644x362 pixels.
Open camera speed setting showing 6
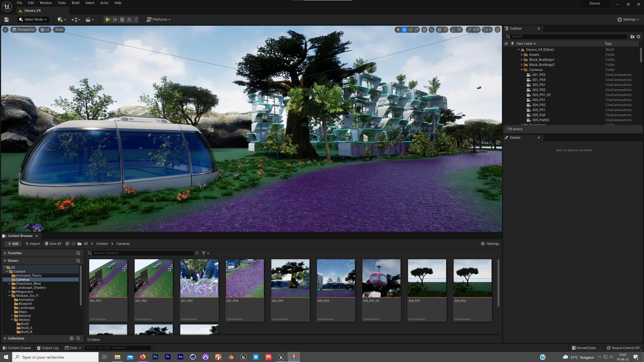[487, 30]
